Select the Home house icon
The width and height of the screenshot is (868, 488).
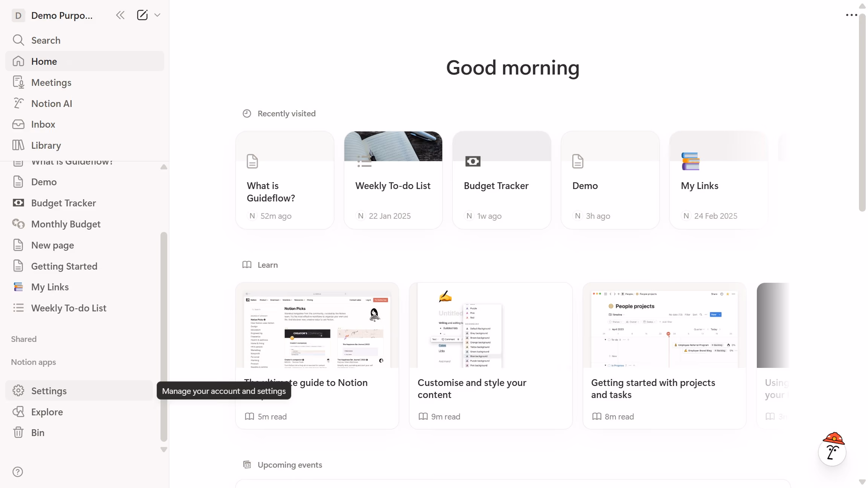click(x=18, y=61)
